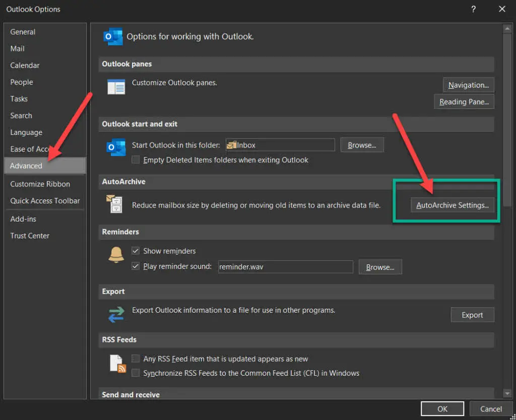Screen dimensions: 516x420
Task: Enable Any RSS Feed item updated appears new
Action: pyautogui.click(x=135, y=359)
